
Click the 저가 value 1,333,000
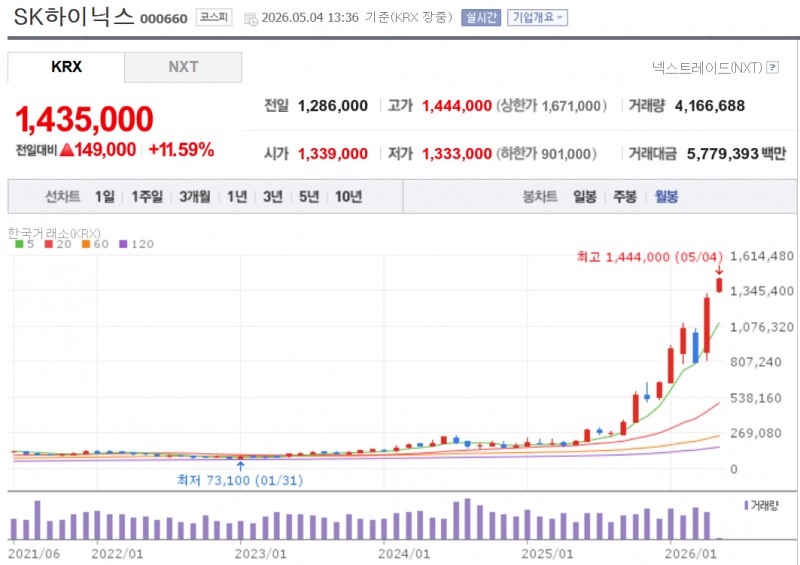click(457, 154)
